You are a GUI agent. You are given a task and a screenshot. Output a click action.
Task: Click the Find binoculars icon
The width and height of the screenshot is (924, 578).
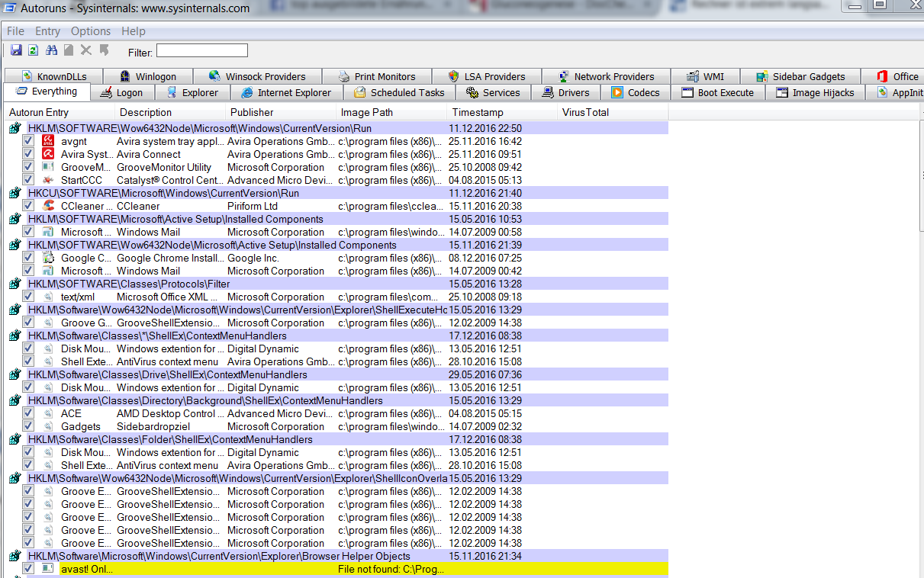click(x=52, y=50)
